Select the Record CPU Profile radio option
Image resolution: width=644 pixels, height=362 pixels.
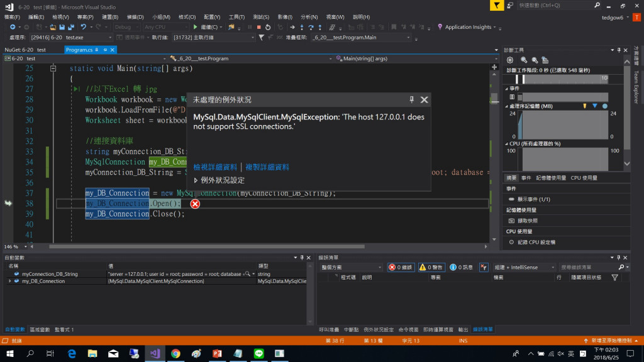click(511, 242)
